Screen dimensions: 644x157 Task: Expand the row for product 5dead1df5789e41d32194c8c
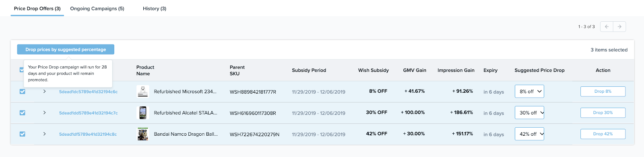[44, 134]
